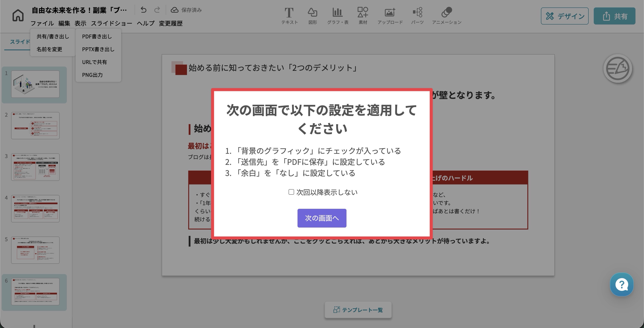Open the アニメーション animation tool
The height and width of the screenshot is (328, 644).
447,16
